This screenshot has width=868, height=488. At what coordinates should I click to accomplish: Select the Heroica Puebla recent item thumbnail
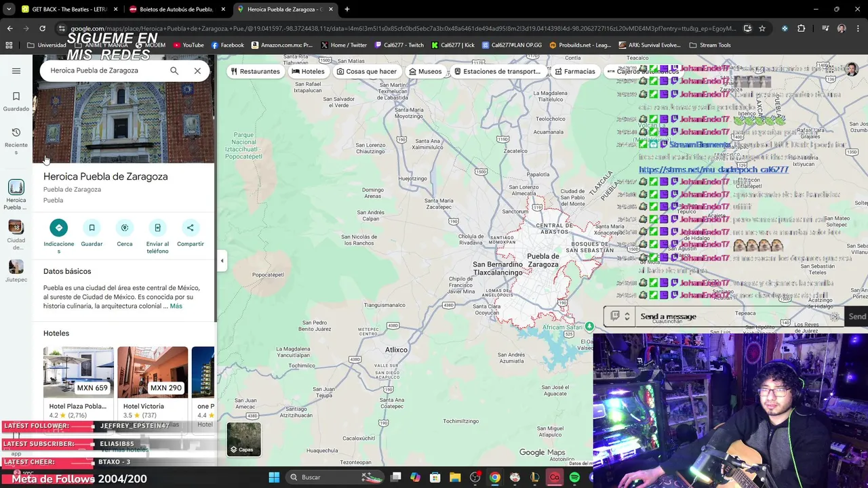click(16, 186)
